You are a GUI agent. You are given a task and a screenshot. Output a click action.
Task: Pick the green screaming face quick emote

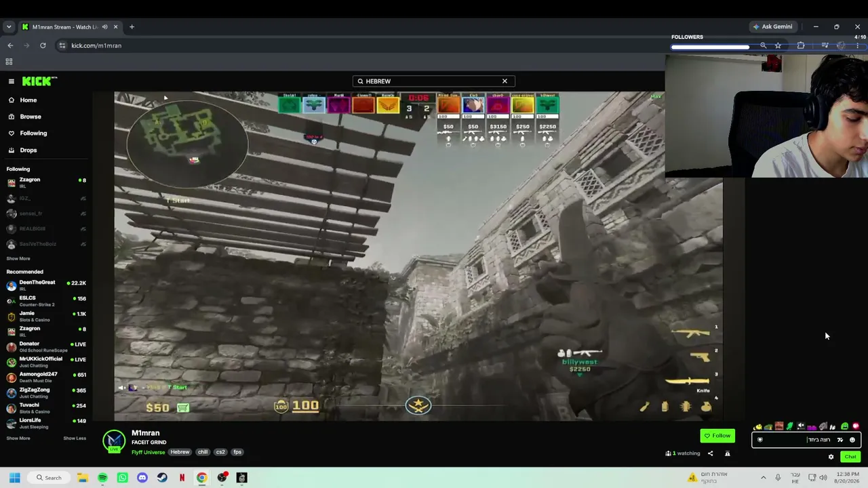pos(844,427)
